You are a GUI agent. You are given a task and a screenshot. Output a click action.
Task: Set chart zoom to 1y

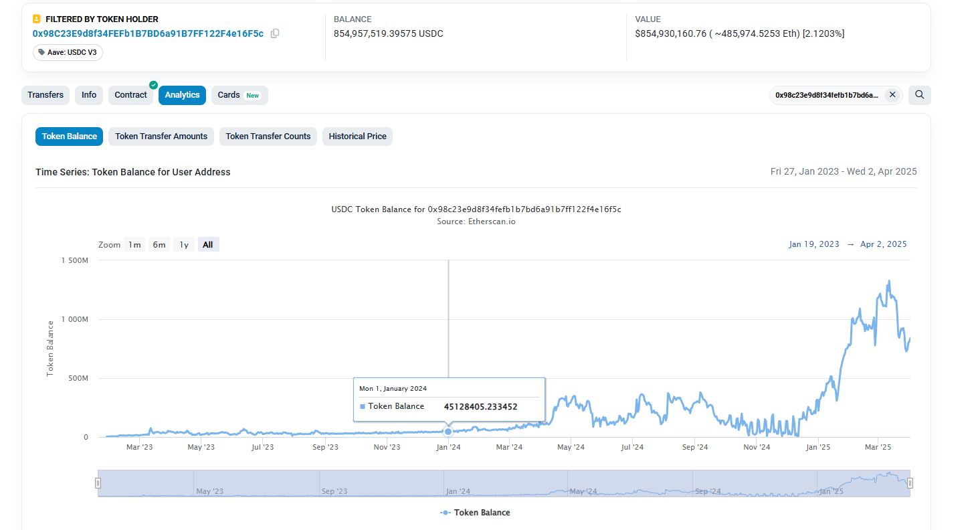(184, 245)
